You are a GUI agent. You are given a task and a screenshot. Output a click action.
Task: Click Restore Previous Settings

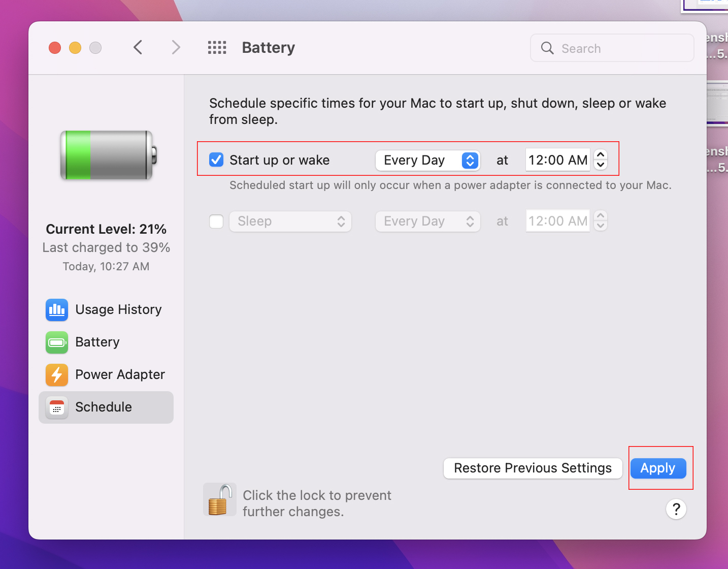tap(533, 468)
